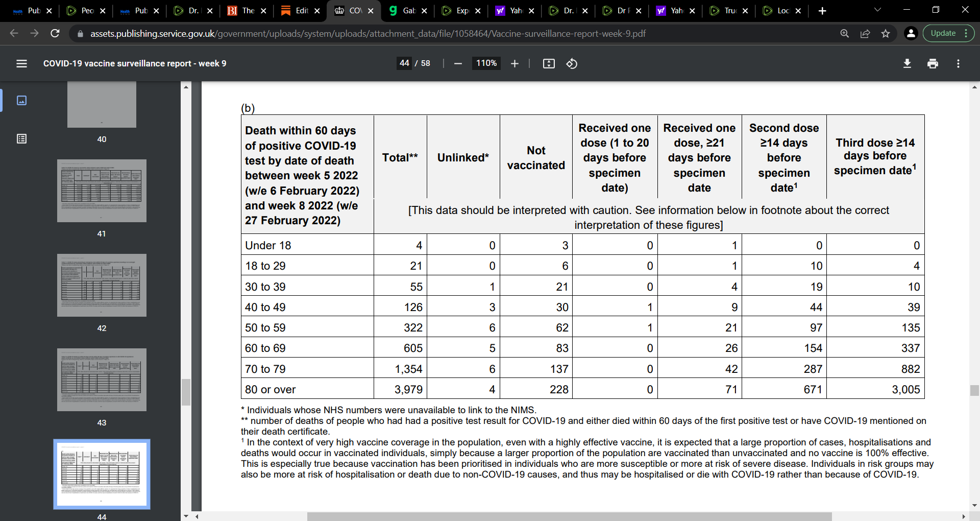
Task: Click the 'Total**' column header
Action: 400,157
